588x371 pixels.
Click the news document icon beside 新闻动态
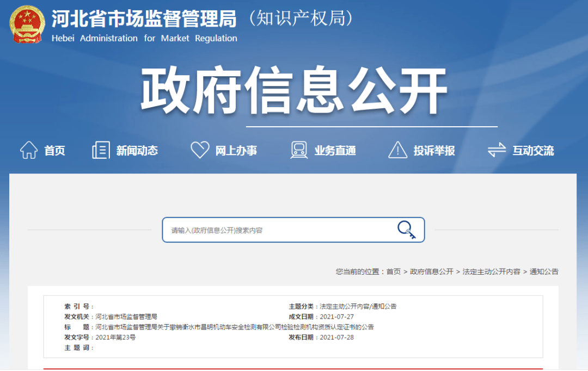[x=101, y=150]
